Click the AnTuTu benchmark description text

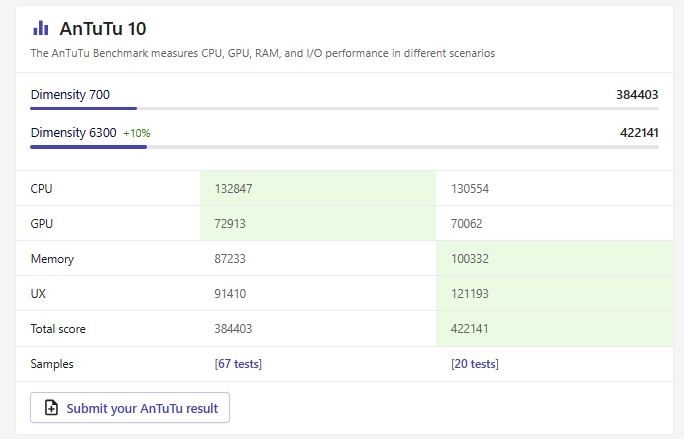[263, 53]
